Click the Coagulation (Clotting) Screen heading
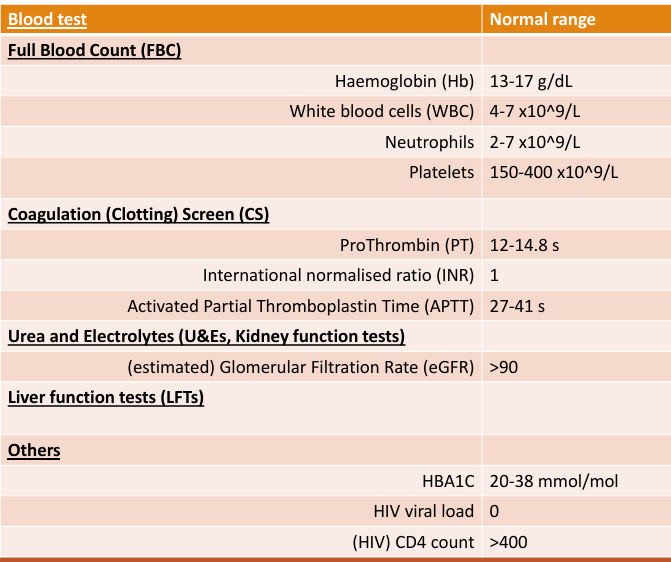This screenshot has height=562, width=671. pos(138,213)
